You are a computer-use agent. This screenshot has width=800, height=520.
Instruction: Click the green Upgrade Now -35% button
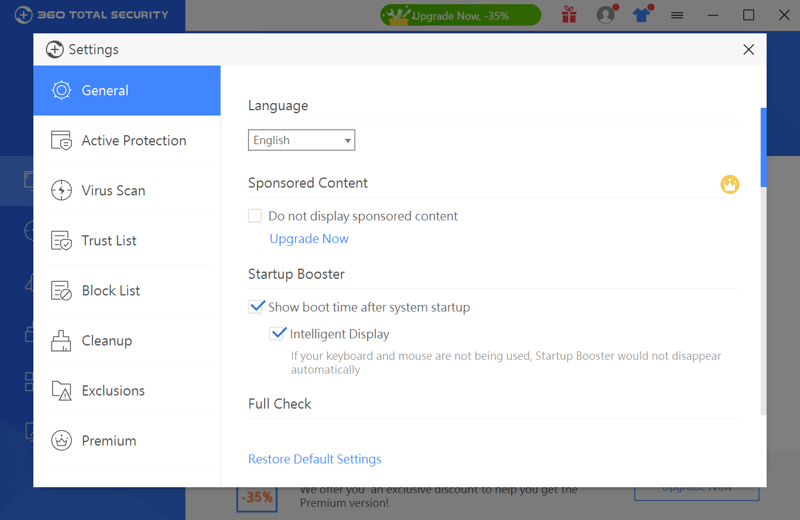point(460,15)
